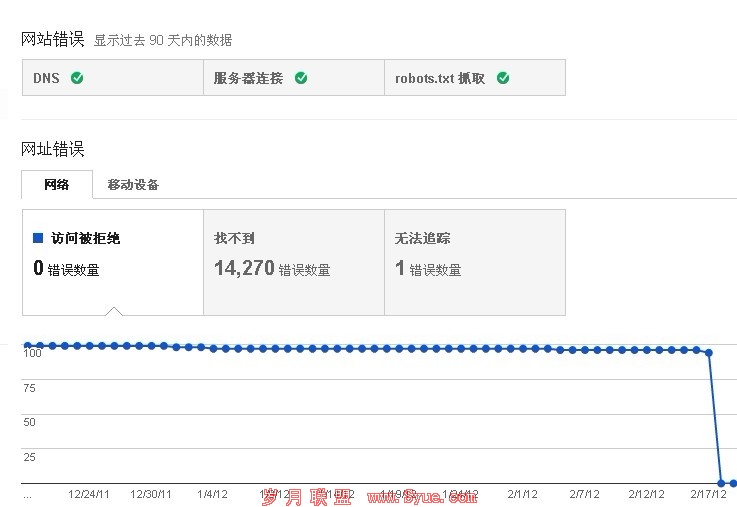This screenshot has height=507, width=737.
Task: Open the 移动设备 tab
Action: pos(133,184)
